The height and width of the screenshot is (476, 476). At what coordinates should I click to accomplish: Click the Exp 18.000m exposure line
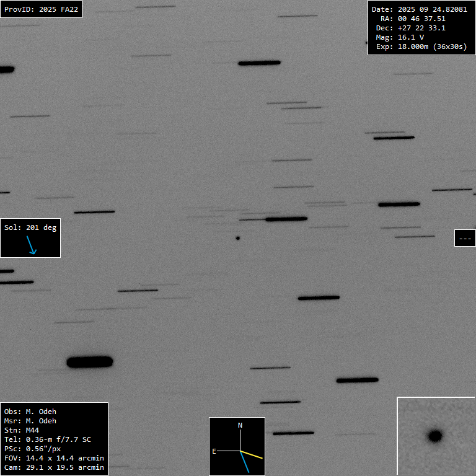[421, 46]
